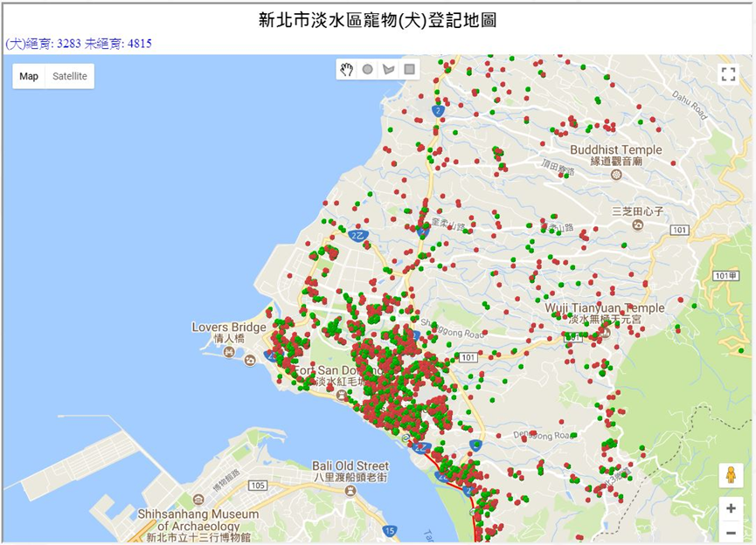756x545 pixels.
Task: Switch to Satellite view
Action: click(x=70, y=76)
